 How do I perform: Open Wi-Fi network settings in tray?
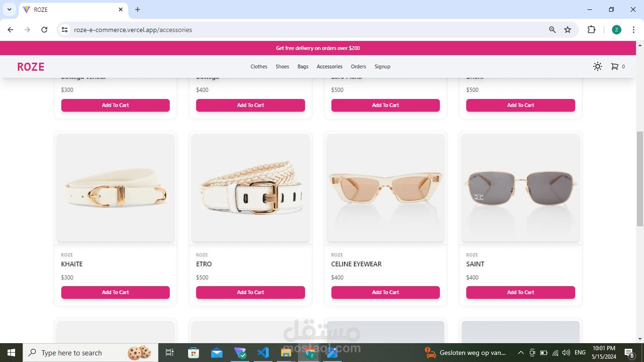click(555, 353)
